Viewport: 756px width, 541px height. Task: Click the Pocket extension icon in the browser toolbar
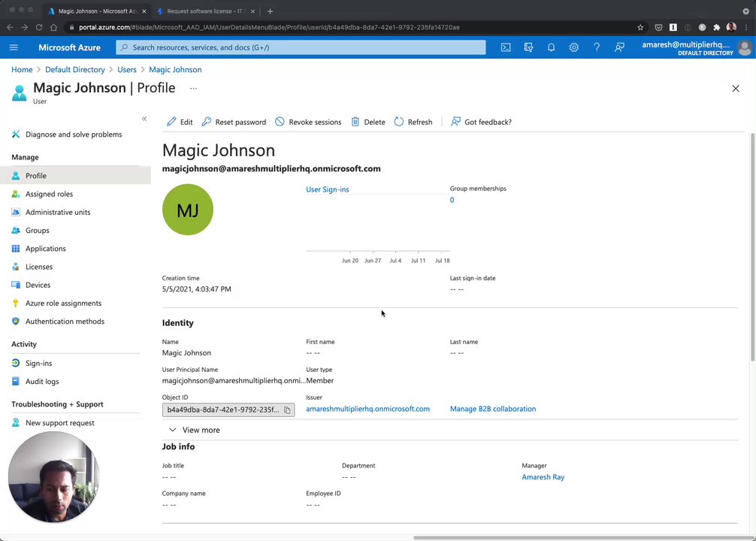pyautogui.click(x=658, y=28)
